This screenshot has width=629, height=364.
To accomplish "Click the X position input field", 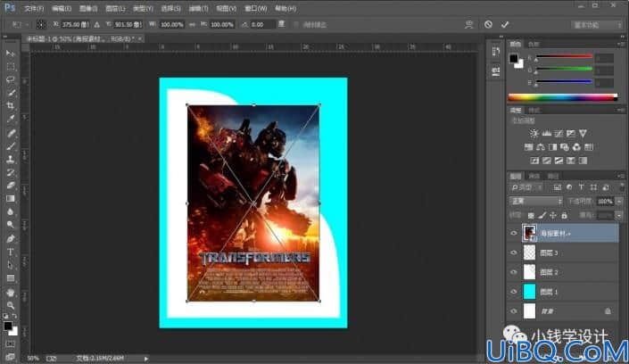I will coord(75,24).
